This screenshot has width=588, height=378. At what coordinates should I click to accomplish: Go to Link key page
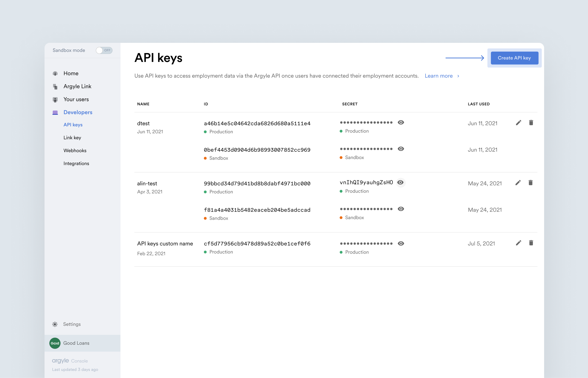pyautogui.click(x=72, y=138)
